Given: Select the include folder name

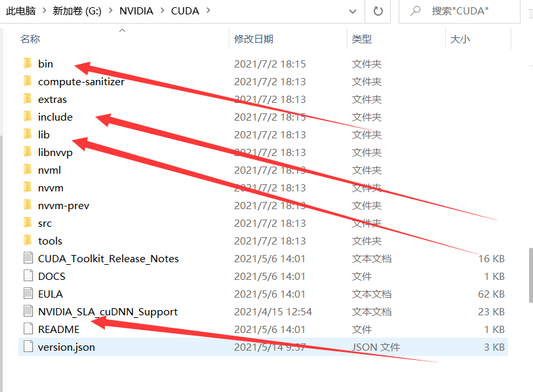Looking at the screenshot, I should tap(55, 117).
